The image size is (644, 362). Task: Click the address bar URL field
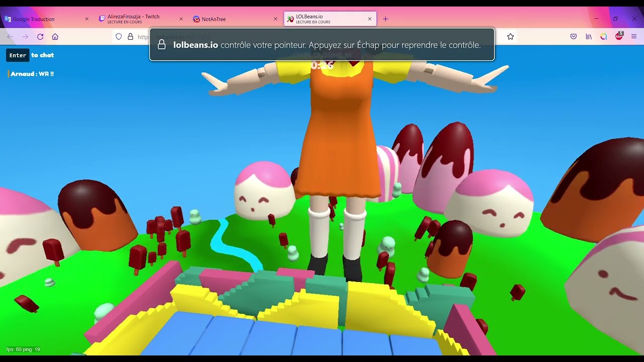tap(315, 37)
